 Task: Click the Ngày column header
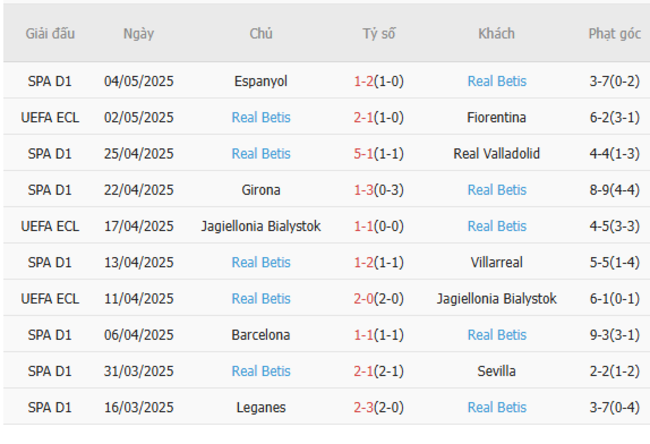coord(139,33)
